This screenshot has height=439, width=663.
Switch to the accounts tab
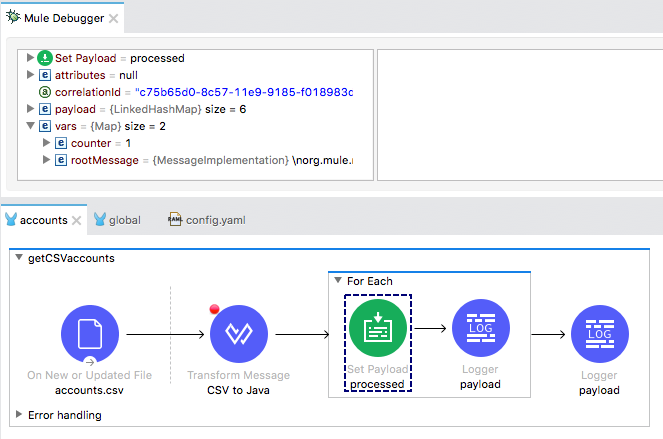[44, 220]
